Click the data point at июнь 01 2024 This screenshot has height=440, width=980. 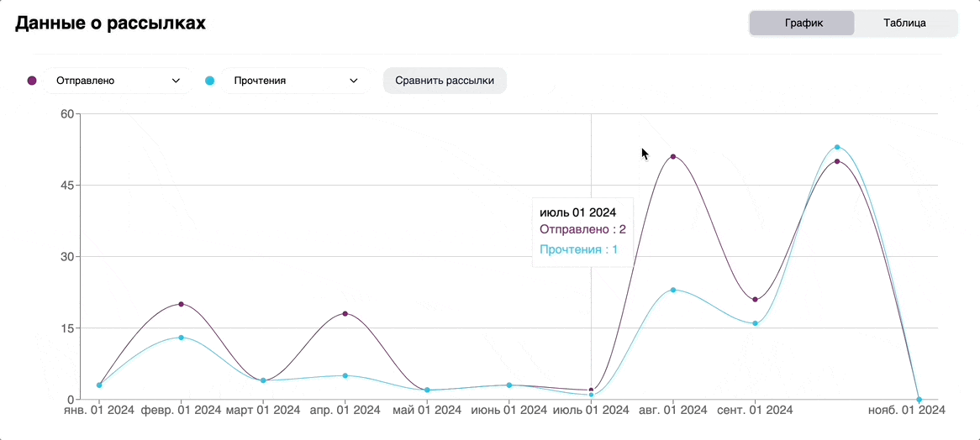[x=508, y=385]
